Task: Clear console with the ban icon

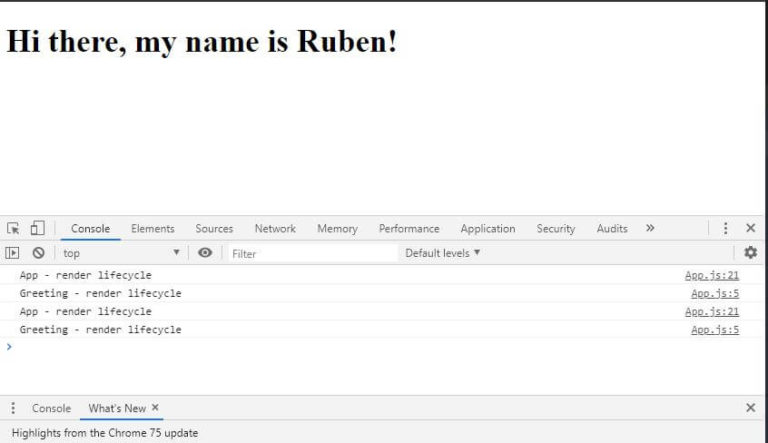Action: 38,253
